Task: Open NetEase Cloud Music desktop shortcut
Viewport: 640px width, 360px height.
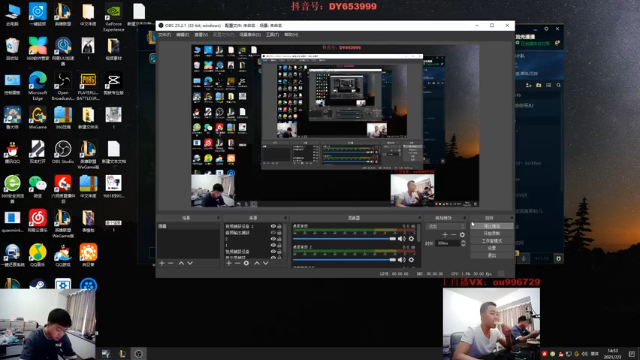Action: (x=38, y=221)
